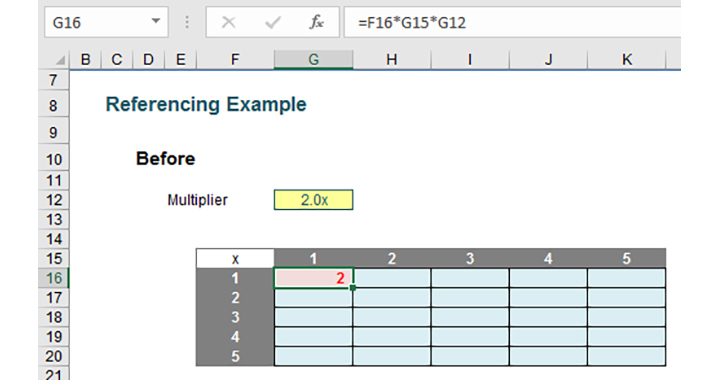
Task: Select the empty blue cell K20
Action: pyautogui.click(x=626, y=356)
